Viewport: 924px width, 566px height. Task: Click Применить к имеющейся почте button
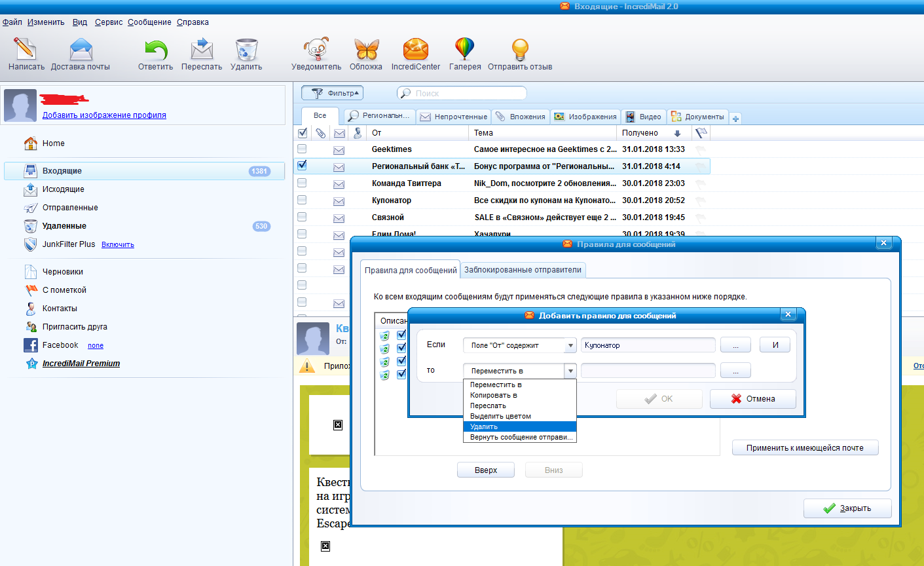tap(805, 448)
